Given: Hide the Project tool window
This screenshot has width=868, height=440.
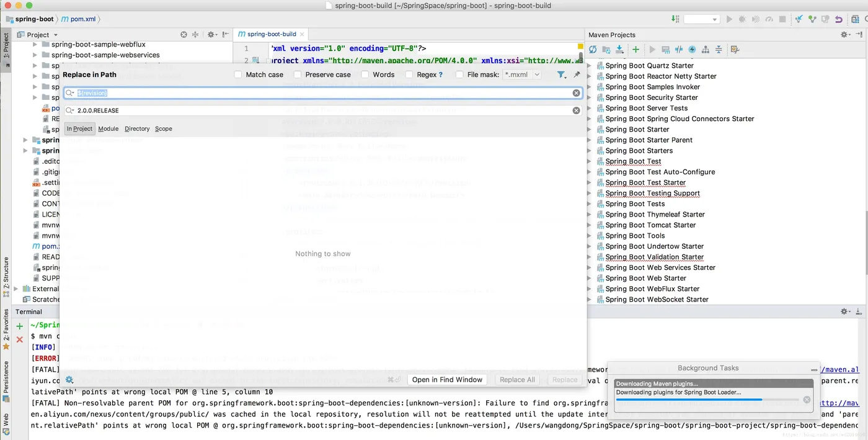Looking at the screenshot, I should (226, 35).
